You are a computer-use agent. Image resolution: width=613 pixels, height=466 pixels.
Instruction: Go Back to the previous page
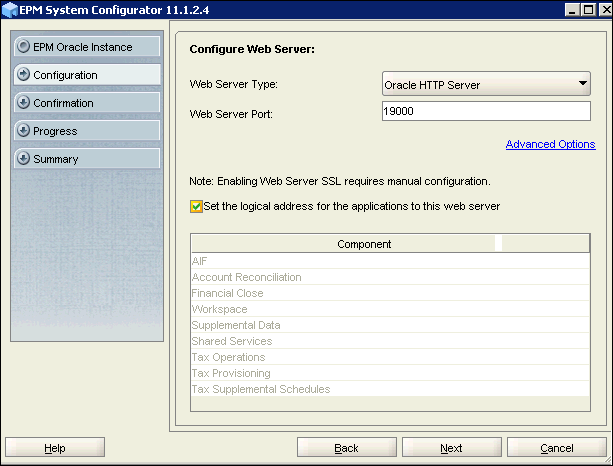(x=346, y=448)
